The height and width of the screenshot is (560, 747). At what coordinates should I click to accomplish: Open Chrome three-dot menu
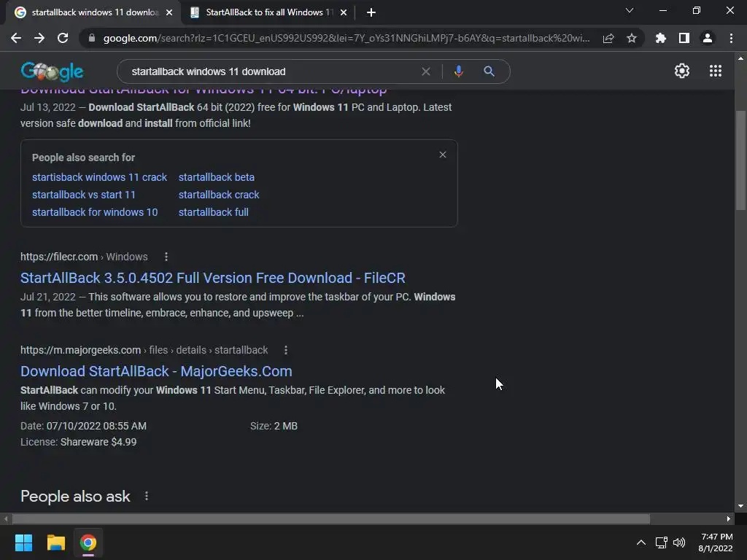point(731,38)
